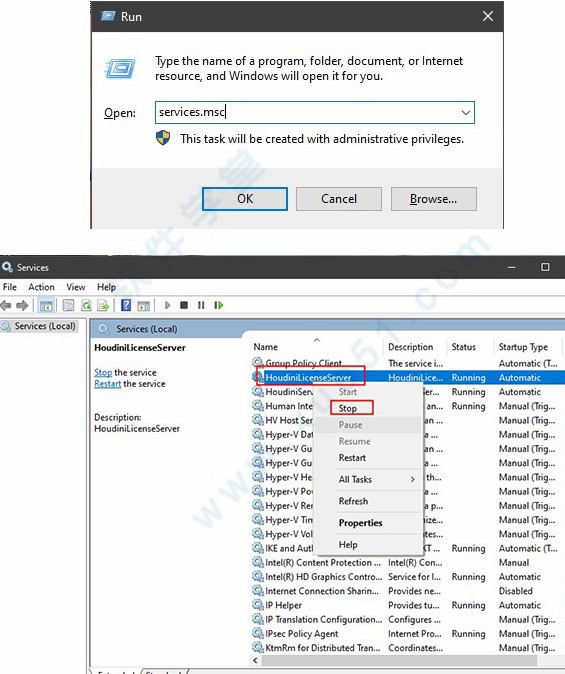Click the Export List toolbar icon
This screenshot has width=565, height=674.
103,306
